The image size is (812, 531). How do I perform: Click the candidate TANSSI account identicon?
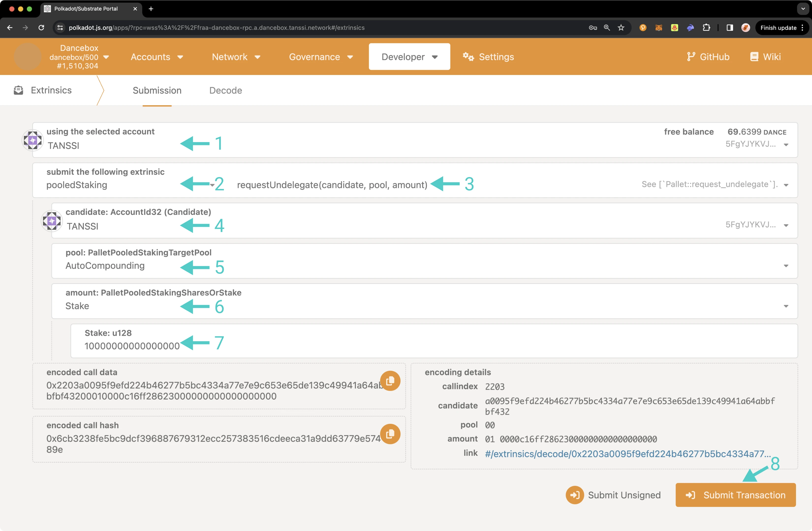click(x=51, y=221)
